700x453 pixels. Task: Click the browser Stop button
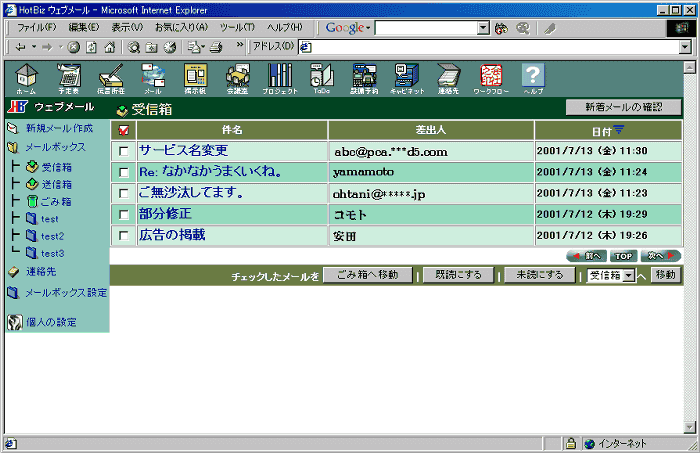click(74, 47)
